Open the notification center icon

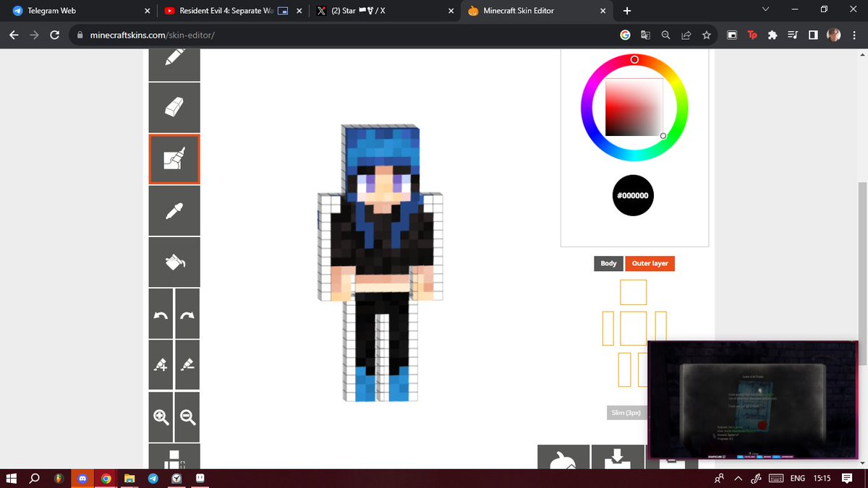(847, 479)
